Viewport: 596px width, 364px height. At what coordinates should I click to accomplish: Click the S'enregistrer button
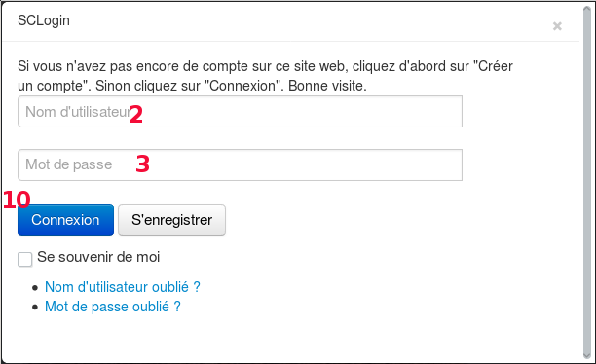point(171,220)
